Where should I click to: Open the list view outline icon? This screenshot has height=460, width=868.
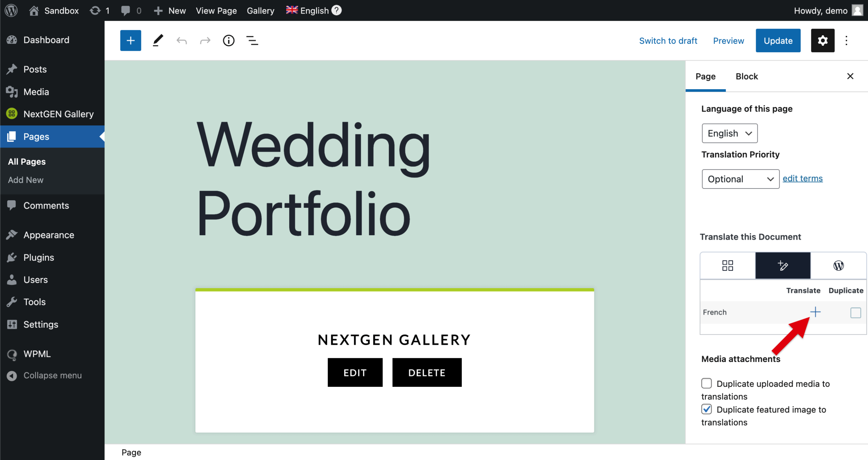point(252,41)
